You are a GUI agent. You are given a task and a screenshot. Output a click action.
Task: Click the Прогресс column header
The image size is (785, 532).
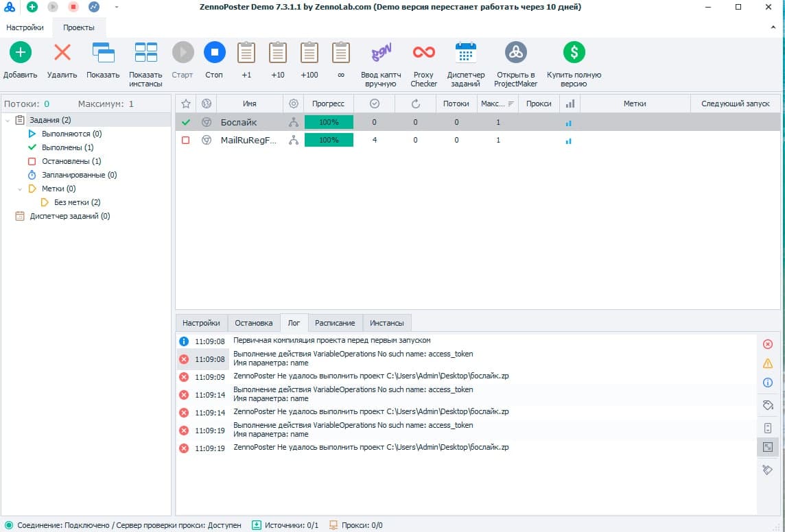tap(329, 104)
